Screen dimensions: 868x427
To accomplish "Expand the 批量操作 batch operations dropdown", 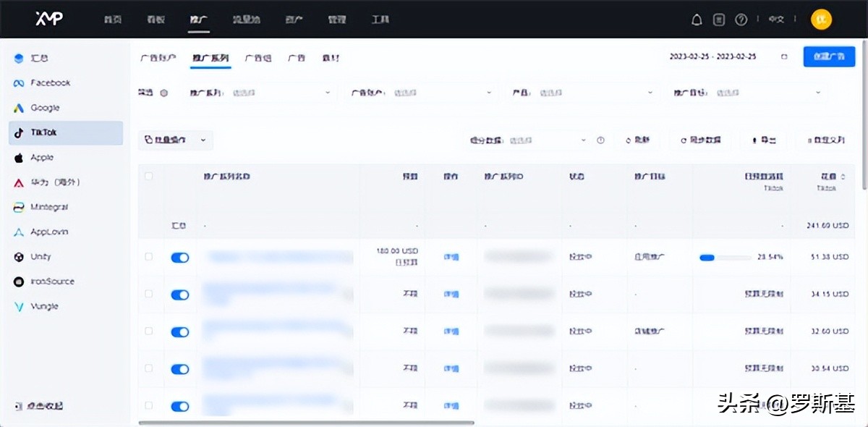I will pos(174,140).
